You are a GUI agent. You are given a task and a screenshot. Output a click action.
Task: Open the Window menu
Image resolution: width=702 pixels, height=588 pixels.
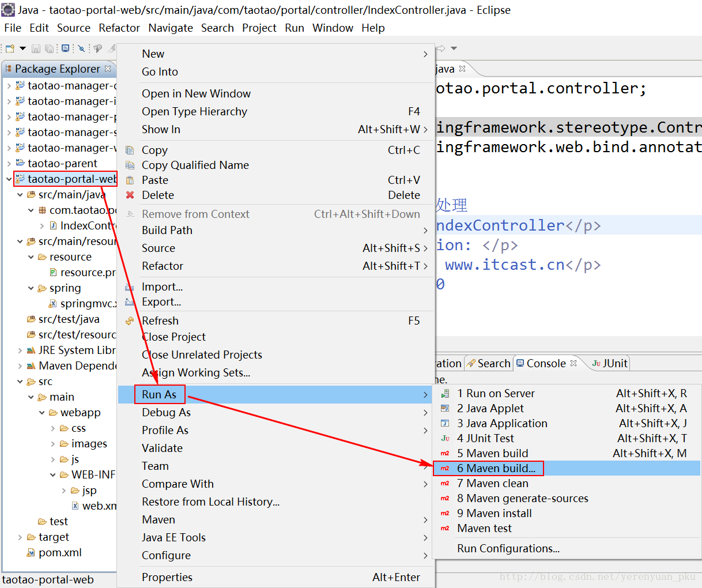pyautogui.click(x=333, y=28)
